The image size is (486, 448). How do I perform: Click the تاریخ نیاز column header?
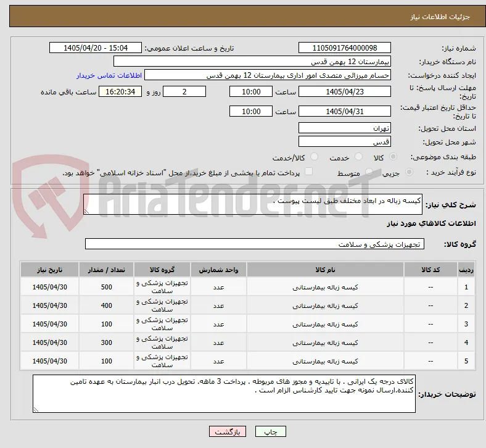click(x=49, y=270)
